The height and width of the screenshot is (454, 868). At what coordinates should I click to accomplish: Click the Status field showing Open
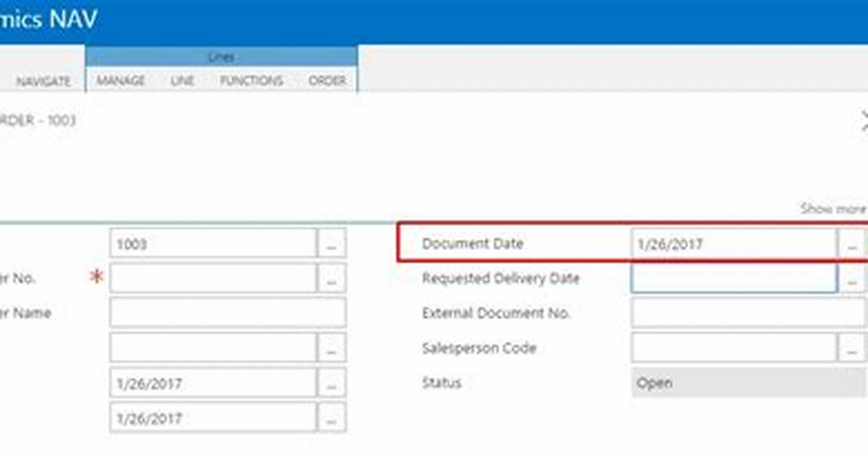coord(749,383)
